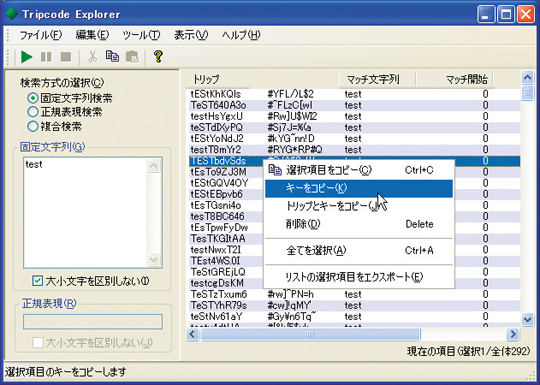Uncheck 大小文字を区別しない(I) checkbox
The height and width of the screenshot is (385, 540).
click(37, 281)
